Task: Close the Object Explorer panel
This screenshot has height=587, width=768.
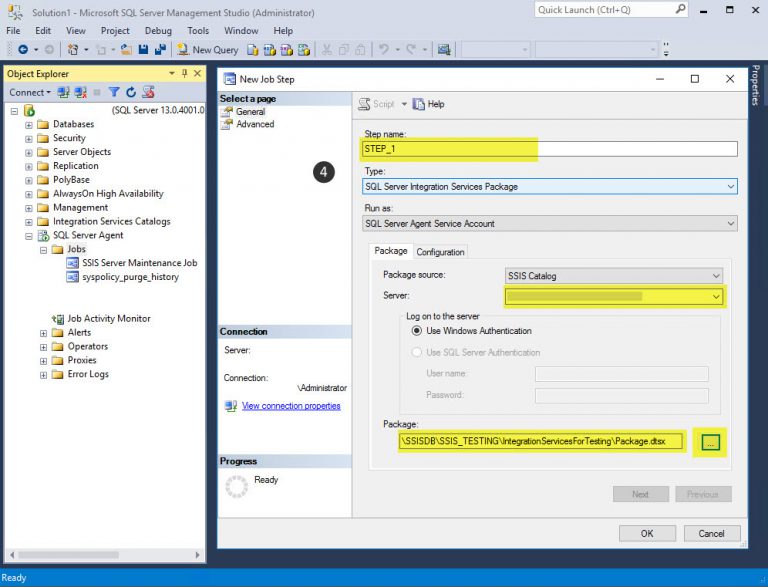Action: point(197,73)
